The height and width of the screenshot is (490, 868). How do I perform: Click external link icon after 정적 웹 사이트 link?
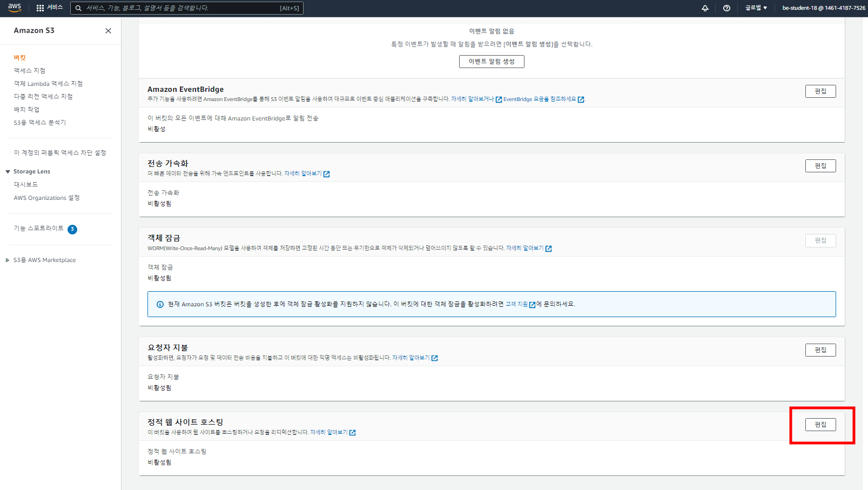[x=352, y=433]
